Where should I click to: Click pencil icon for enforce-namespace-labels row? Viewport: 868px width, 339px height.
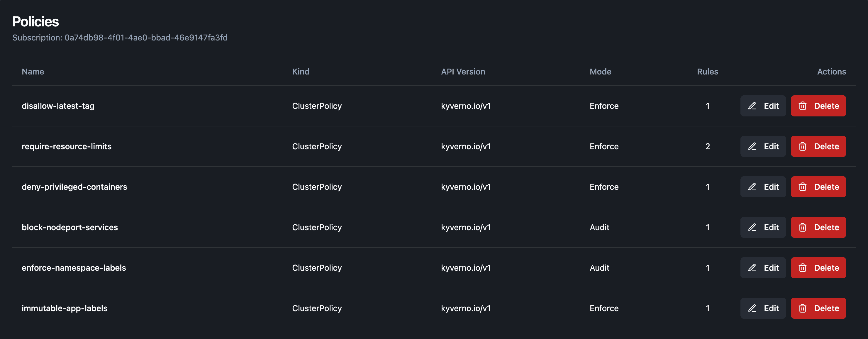coord(752,267)
